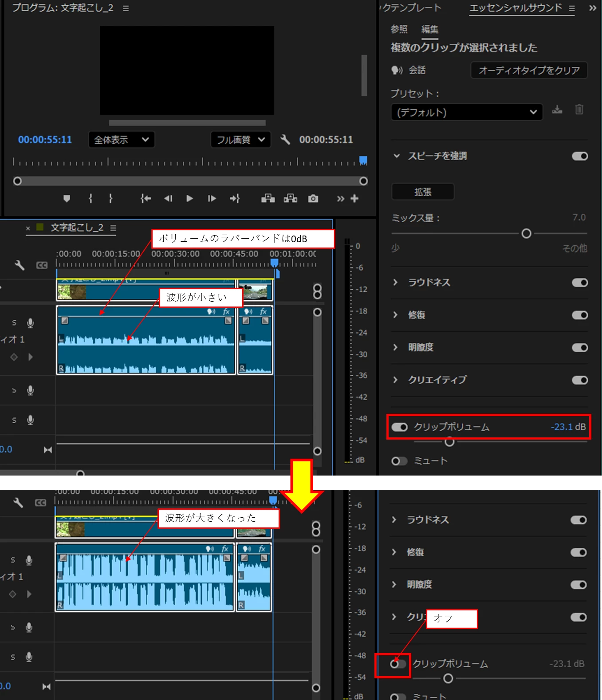Screen dimensions: 602x700
Task: Open program monitor panel menu icon
Action: [x=126, y=8]
